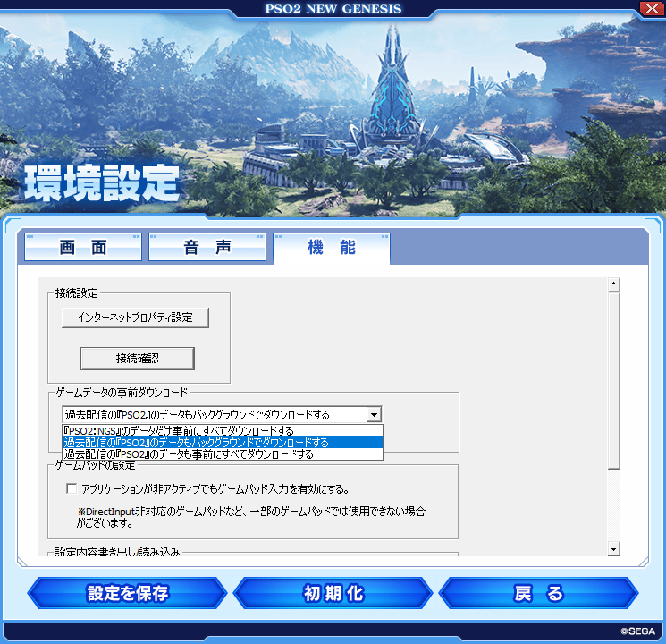Select the 機能 tab
This screenshot has width=666, height=644.
click(x=332, y=248)
